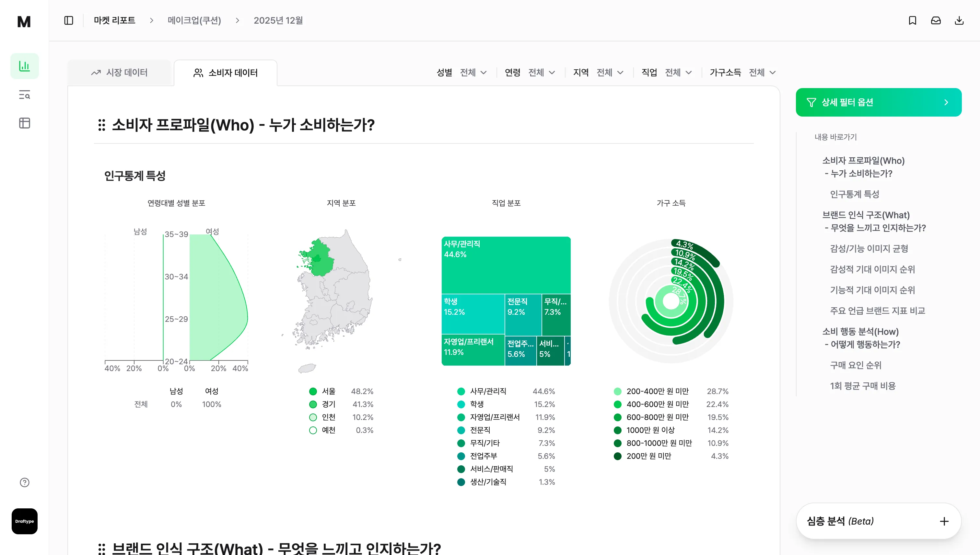
Task: Click 경기 legend color dot
Action: [x=313, y=404]
